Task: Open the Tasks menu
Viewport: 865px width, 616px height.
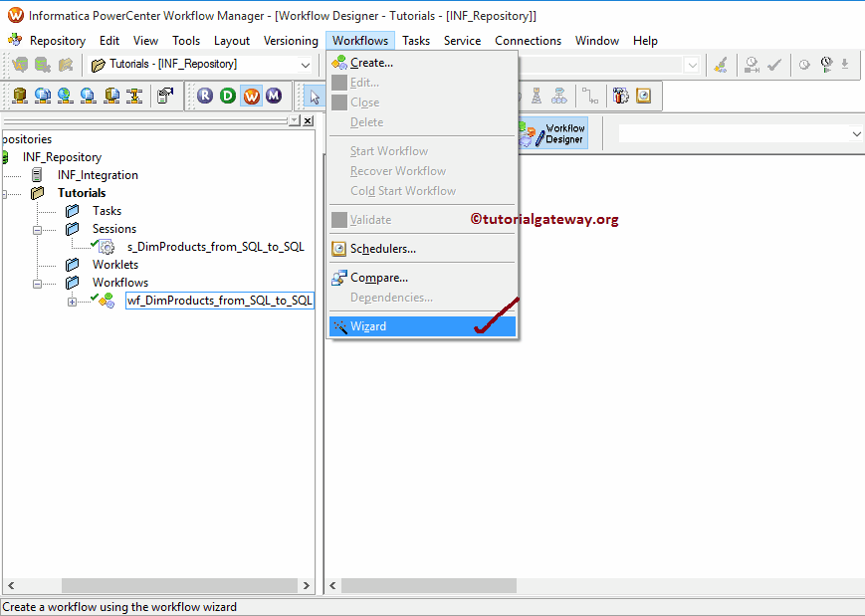Action: 416,41
